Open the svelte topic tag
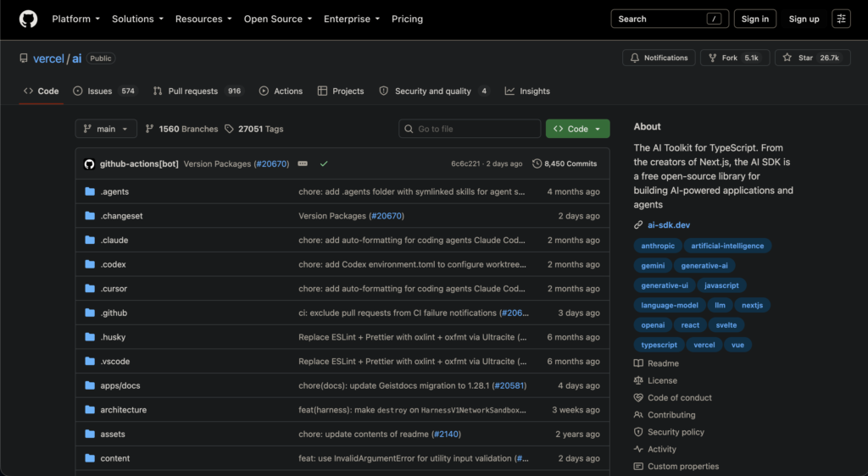The width and height of the screenshot is (868, 476). click(x=726, y=325)
